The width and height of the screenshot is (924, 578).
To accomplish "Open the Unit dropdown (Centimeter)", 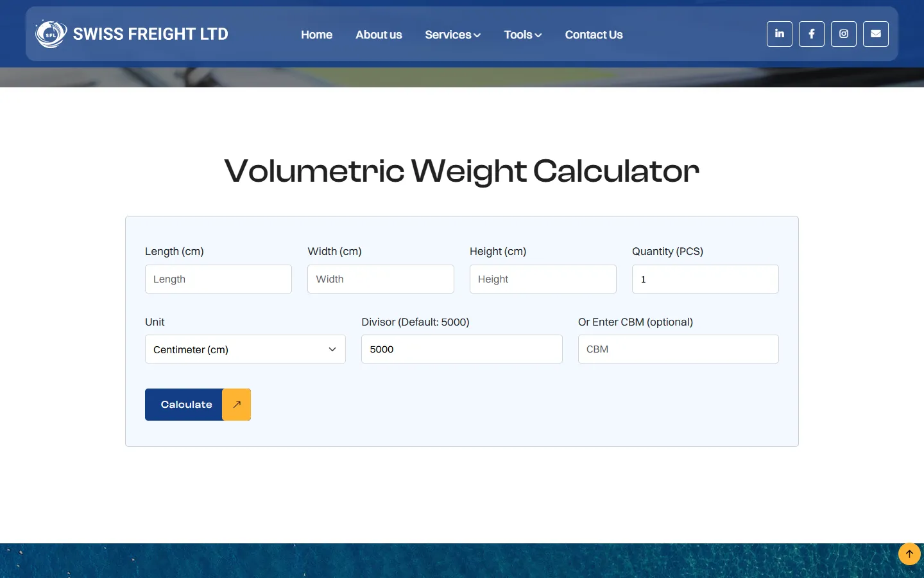I will click(x=245, y=349).
